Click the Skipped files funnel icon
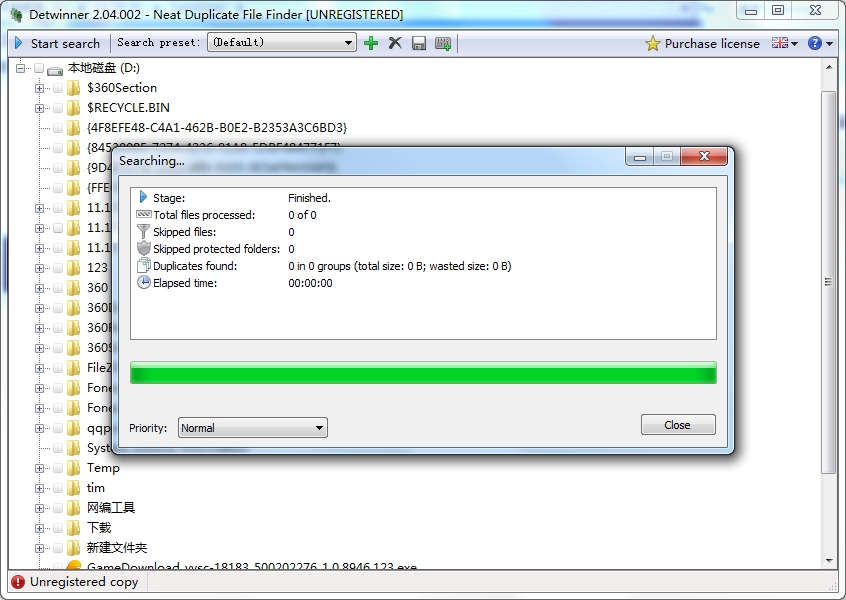 tap(143, 231)
